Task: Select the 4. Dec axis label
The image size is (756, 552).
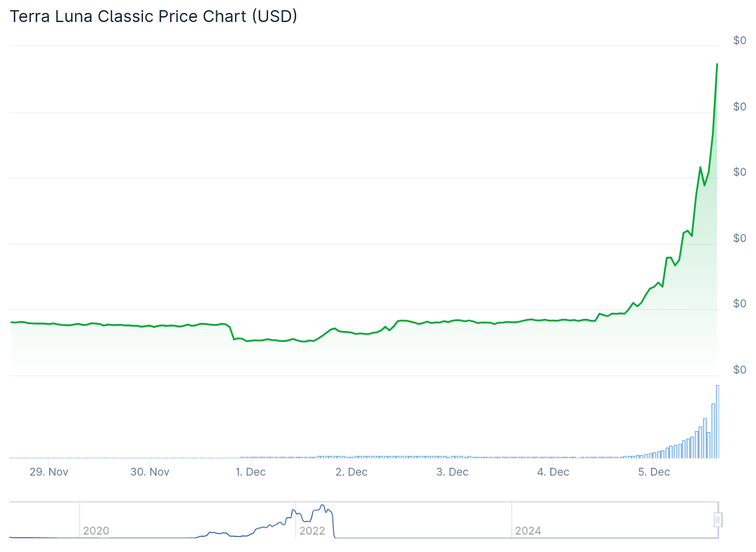Action: [x=553, y=472]
